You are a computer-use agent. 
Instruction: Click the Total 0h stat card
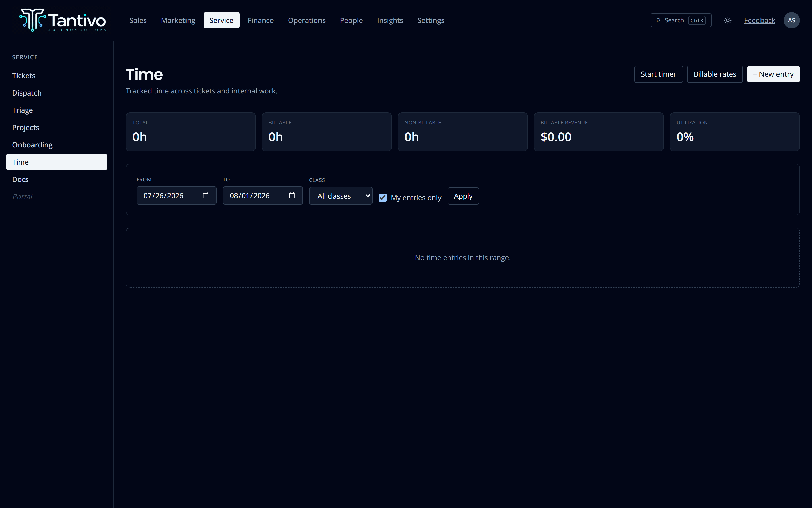[x=191, y=132]
